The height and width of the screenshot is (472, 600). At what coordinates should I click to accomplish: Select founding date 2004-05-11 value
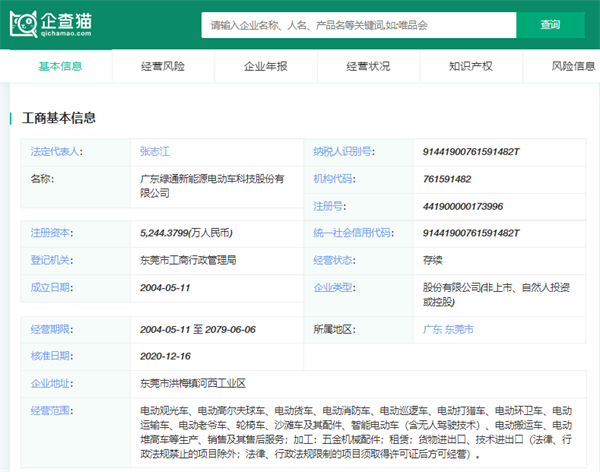(x=165, y=287)
